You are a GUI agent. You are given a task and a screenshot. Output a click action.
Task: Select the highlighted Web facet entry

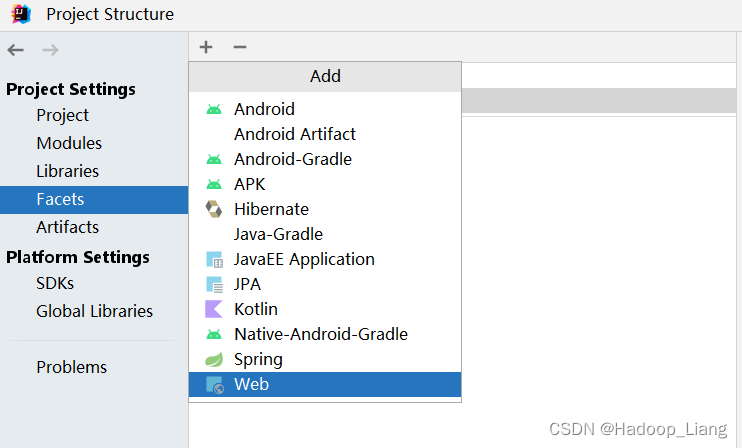[x=325, y=385]
